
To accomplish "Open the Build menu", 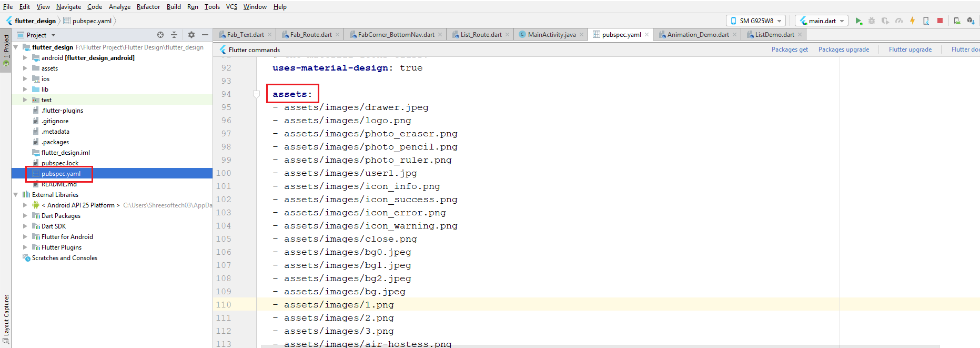I will coord(174,7).
